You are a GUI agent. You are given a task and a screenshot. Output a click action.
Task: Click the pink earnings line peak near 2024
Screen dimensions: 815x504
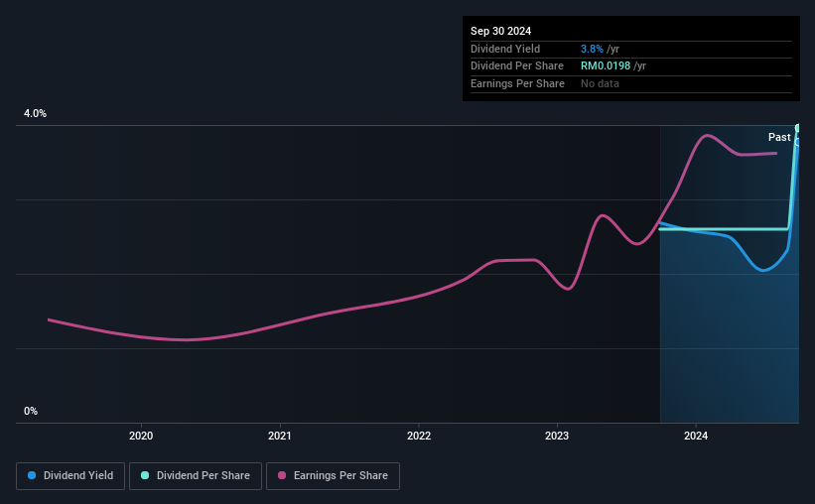click(x=707, y=136)
